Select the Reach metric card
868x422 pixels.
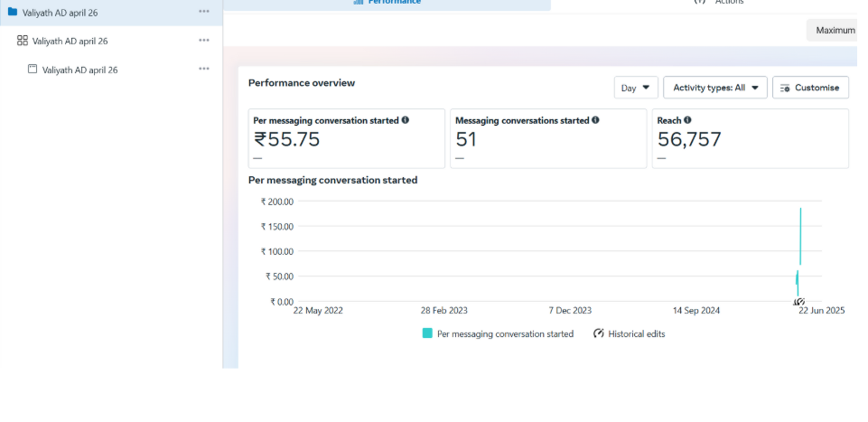coord(750,138)
